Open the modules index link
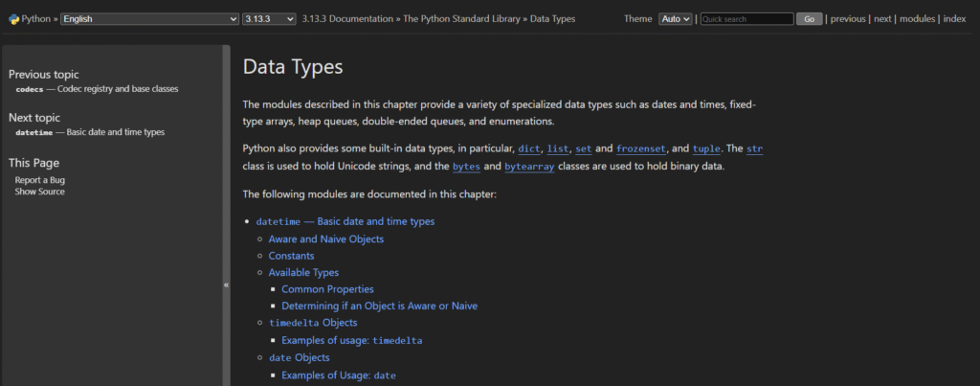 [917, 18]
